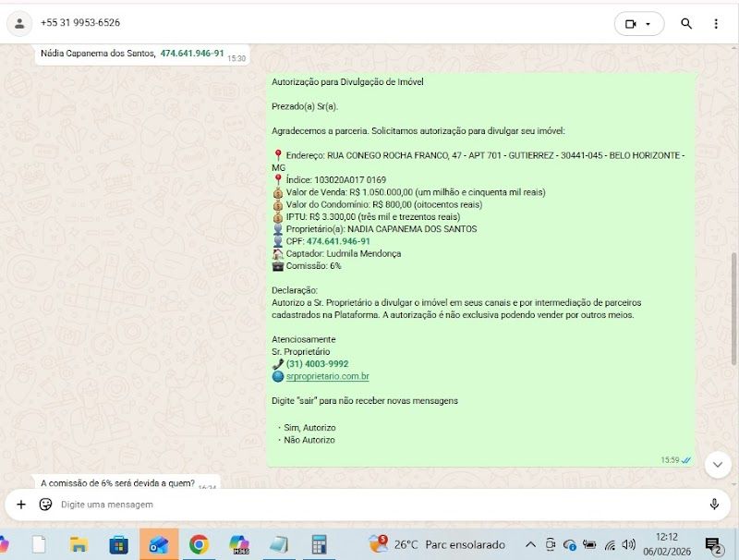Open the emoji picker
The height and width of the screenshot is (560, 739).
(45, 505)
